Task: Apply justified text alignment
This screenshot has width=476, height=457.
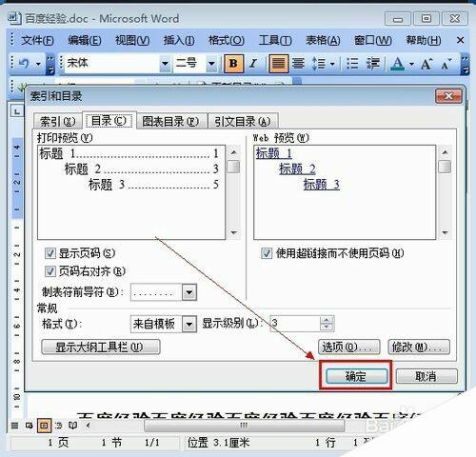Action: (x=278, y=64)
